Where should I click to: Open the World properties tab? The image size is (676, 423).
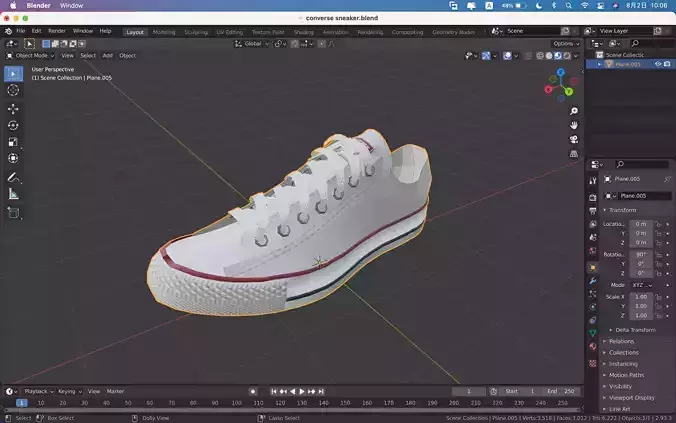tap(593, 251)
